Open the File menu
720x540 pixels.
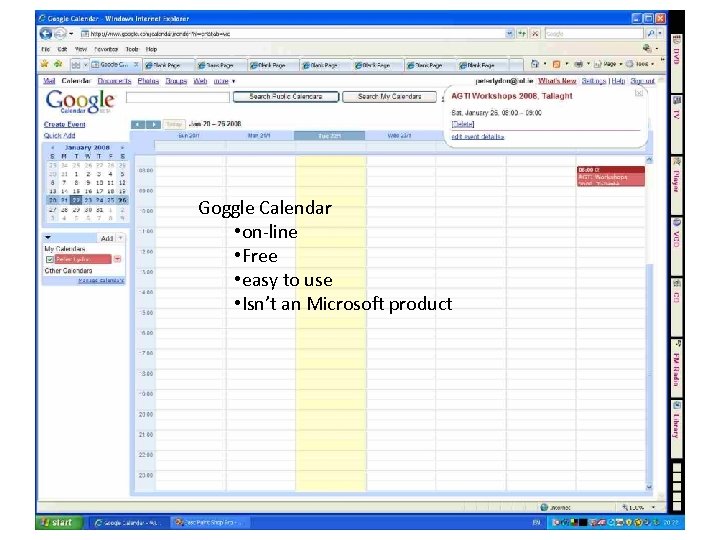coord(45,49)
